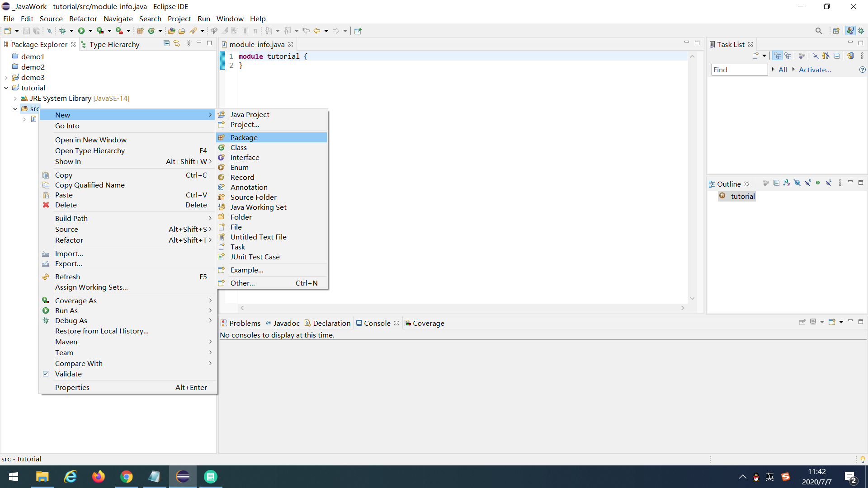The image size is (868, 488).
Task: Toggle Hide Non-Public Members green dot
Action: point(818,183)
